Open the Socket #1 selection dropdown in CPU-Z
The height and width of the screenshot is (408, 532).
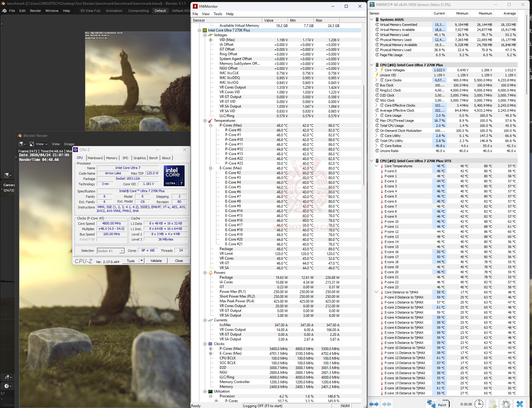(x=111, y=251)
